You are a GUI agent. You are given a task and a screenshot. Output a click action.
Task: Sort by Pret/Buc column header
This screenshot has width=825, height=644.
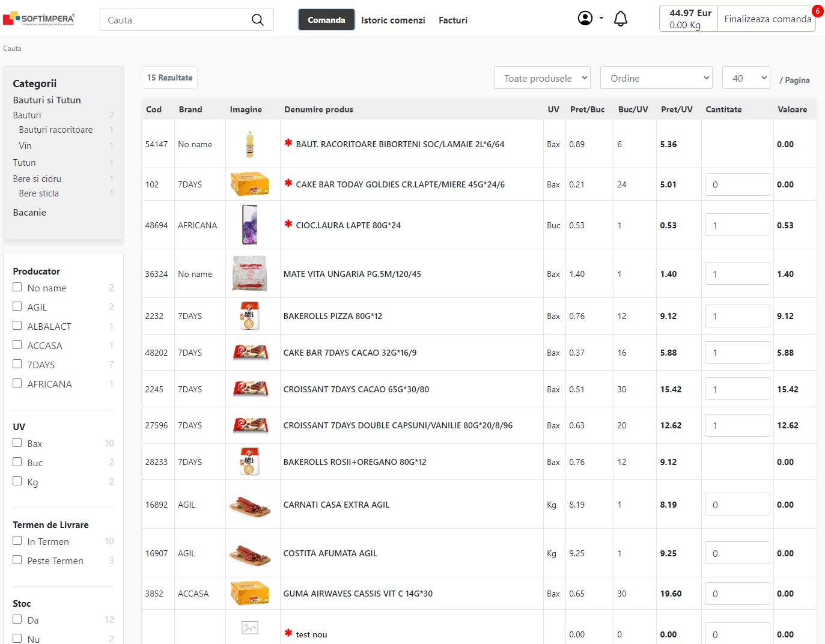(x=587, y=109)
